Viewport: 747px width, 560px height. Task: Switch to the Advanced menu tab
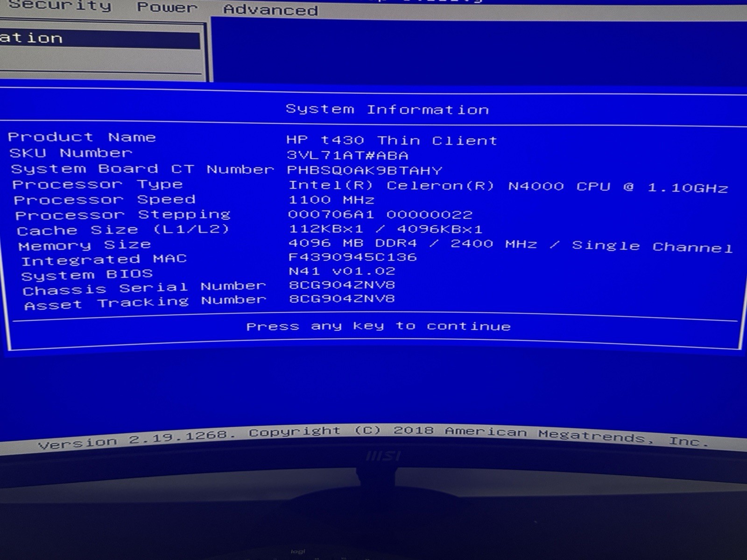pyautogui.click(x=270, y=9)
